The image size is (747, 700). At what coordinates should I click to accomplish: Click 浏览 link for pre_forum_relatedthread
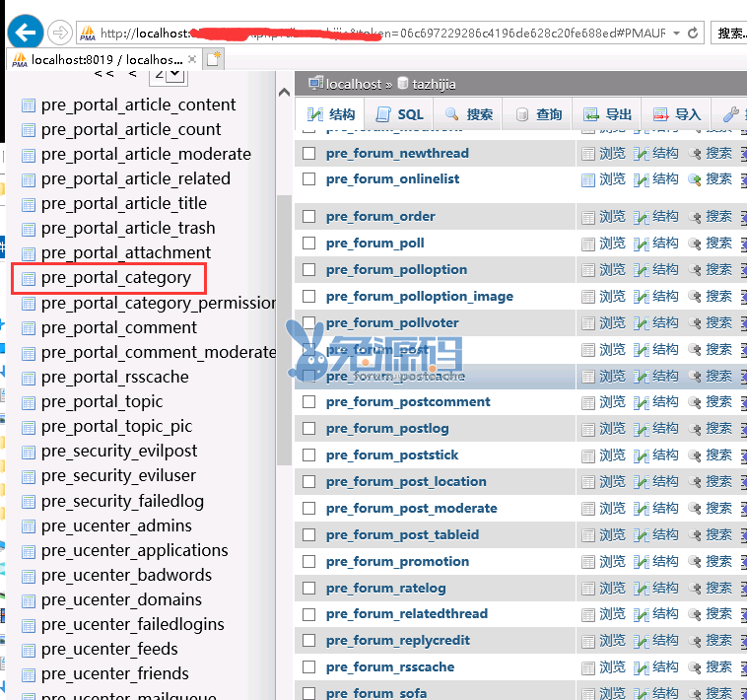point(612,614)
